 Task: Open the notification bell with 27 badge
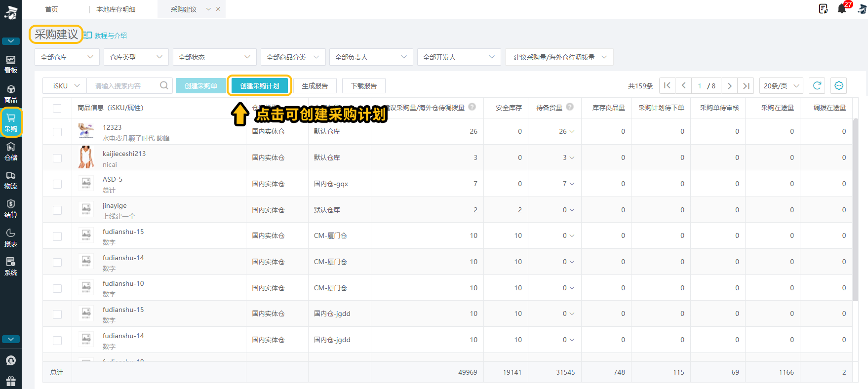pos(842,8)
